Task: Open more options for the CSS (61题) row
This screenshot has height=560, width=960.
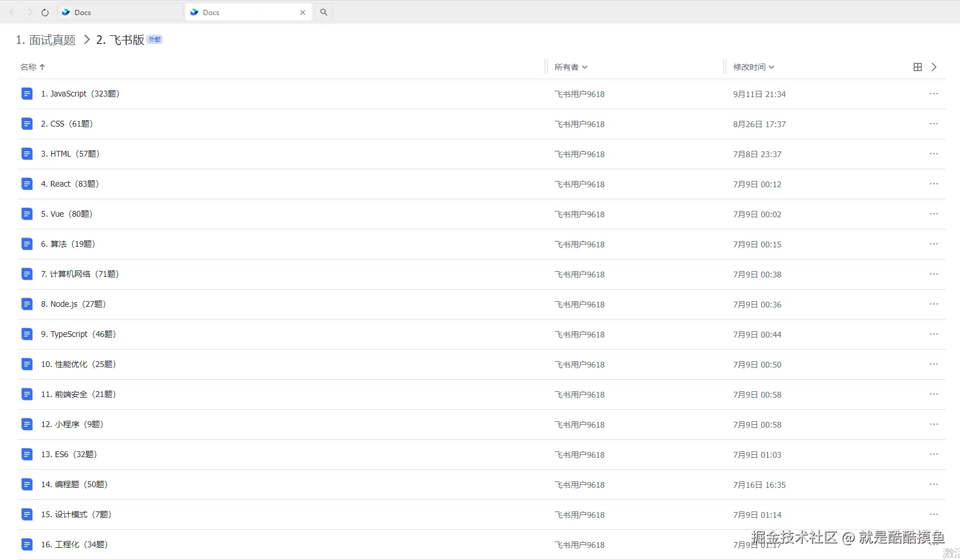Action: pos(933,124)
